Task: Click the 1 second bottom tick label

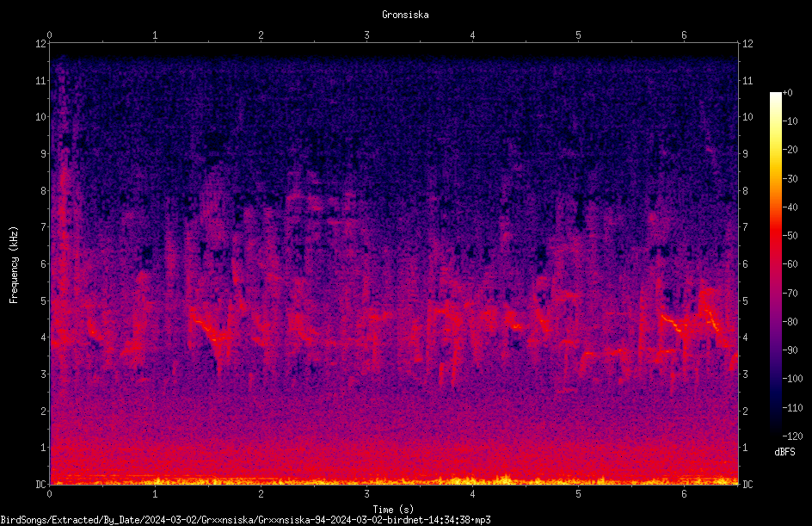Action: tap(155, 494)
